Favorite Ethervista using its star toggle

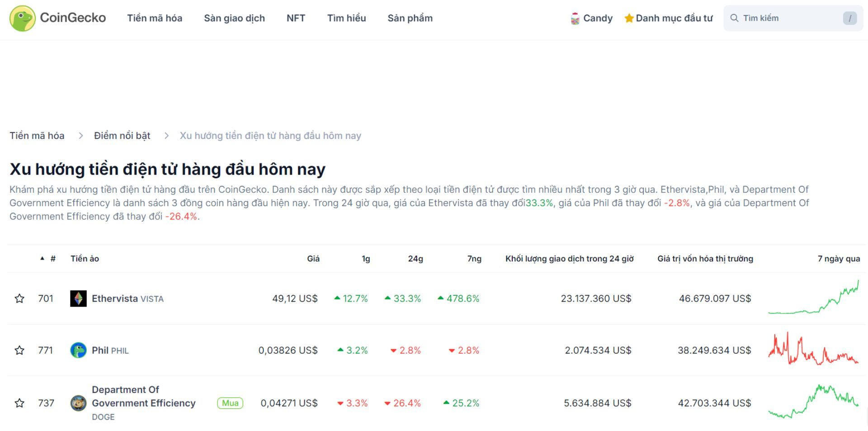pos(20,298)
